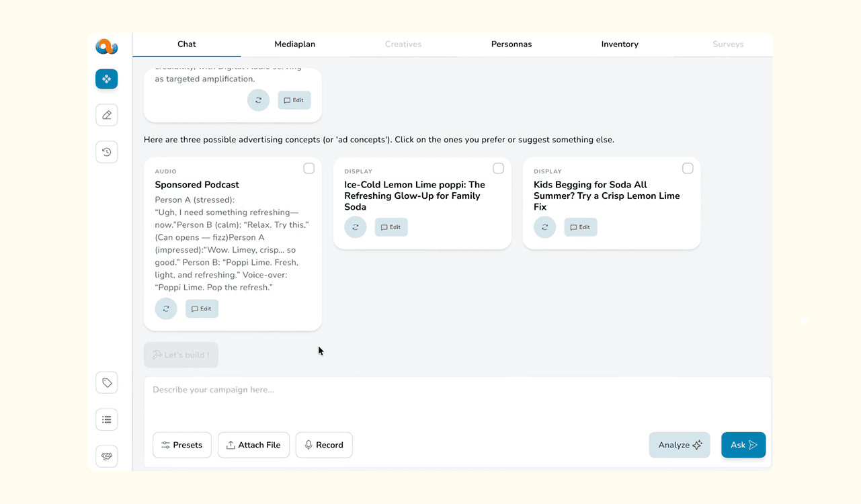861x504 pixels.
Task: Regenerate the credibility summary card
Action: (258, 100)
